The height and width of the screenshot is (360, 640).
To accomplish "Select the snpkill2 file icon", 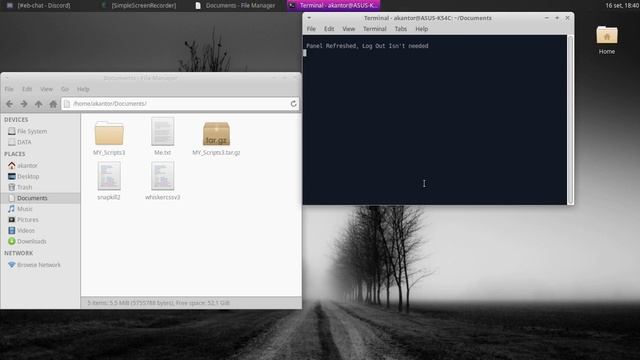I will click(109, 176).
